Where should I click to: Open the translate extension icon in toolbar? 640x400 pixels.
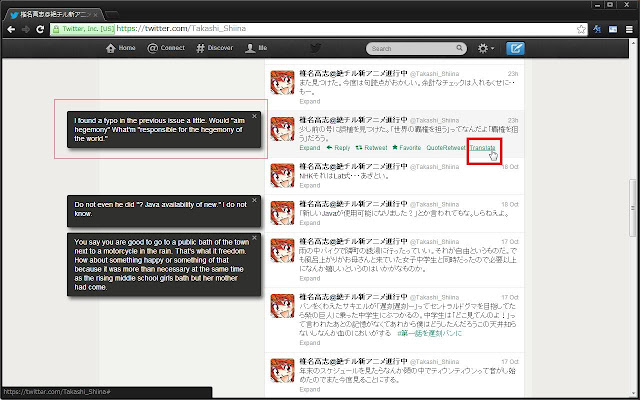pyautogui.click(x=597, y=29)
